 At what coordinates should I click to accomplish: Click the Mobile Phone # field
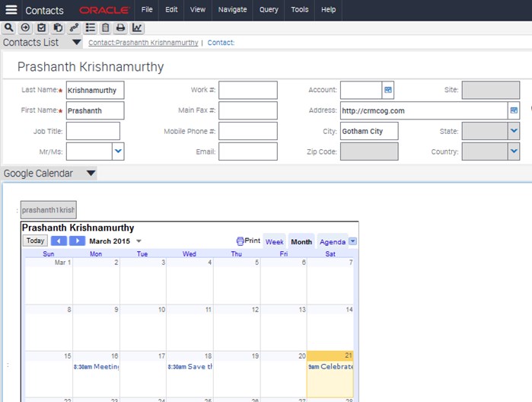[247, 131]
